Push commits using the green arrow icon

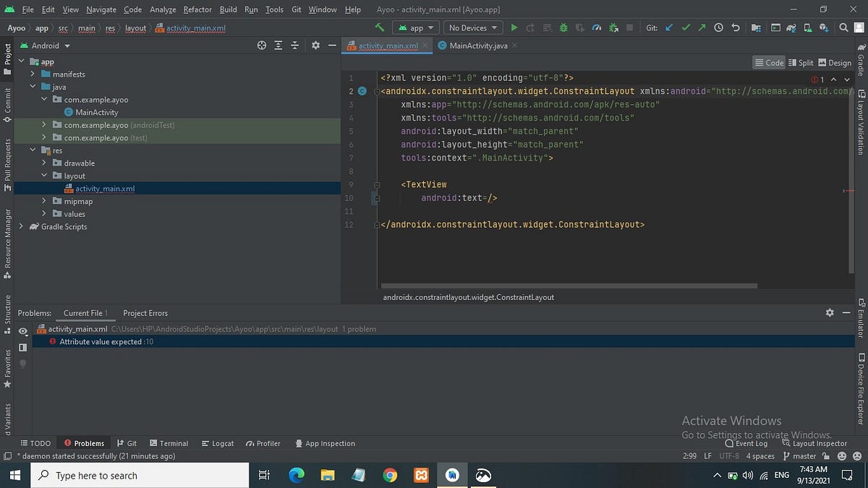point(701,27)
